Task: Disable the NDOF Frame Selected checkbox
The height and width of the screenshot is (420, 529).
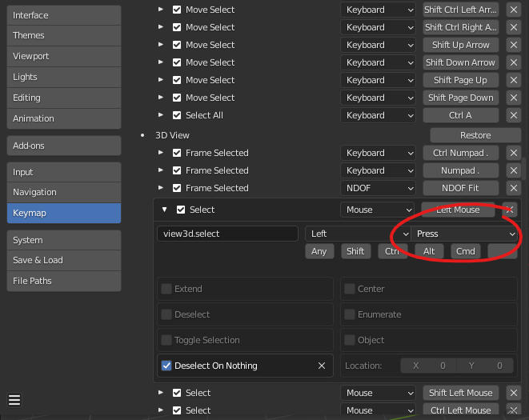Action: [177, 188]
